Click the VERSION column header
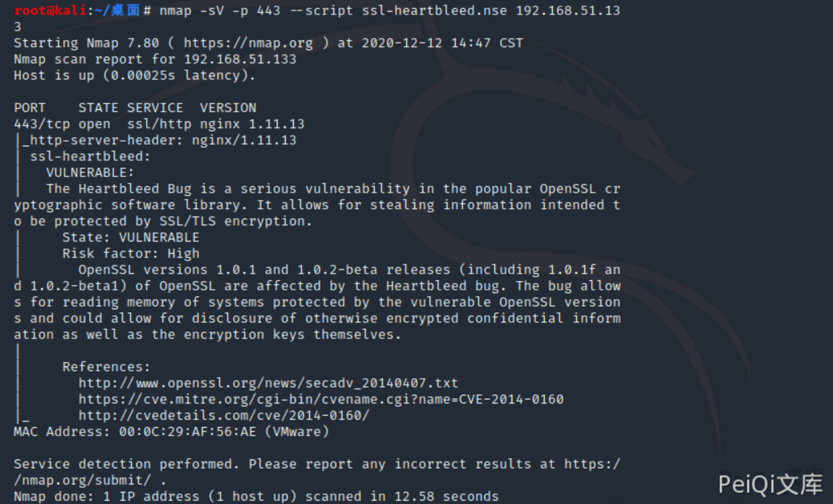Image resolution: width=833 pixels, height=504 pixels. point(228,108)
